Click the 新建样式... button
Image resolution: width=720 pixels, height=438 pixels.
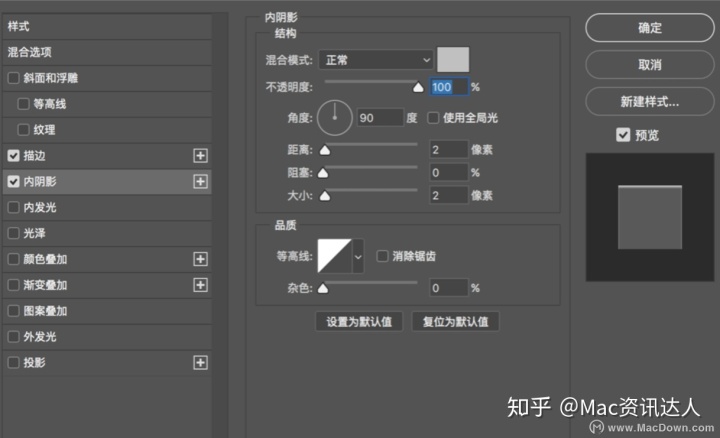tap(650, 101)
